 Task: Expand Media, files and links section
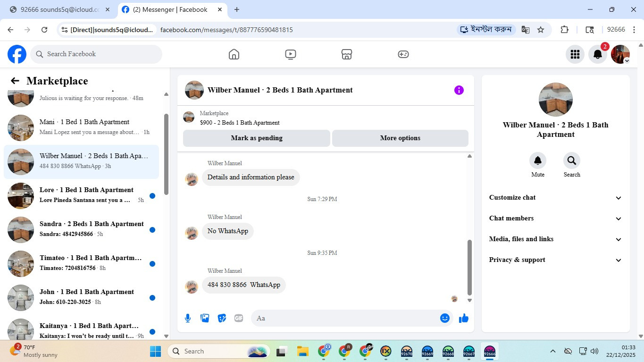point(555,239)
